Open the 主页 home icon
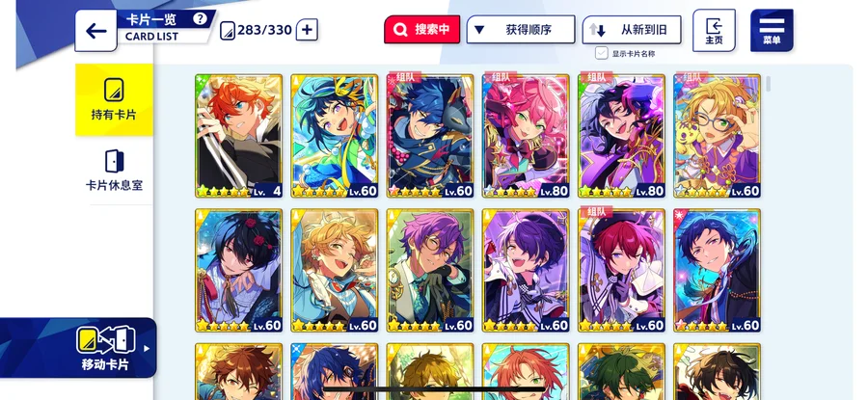This screenshot has width=868, height=400. [x=714, y=31]
